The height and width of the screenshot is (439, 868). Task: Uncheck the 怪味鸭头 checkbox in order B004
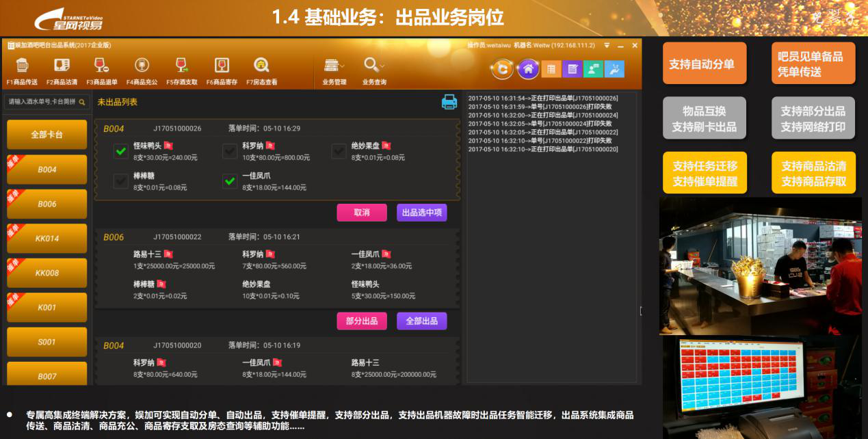(x=121, y=151)
